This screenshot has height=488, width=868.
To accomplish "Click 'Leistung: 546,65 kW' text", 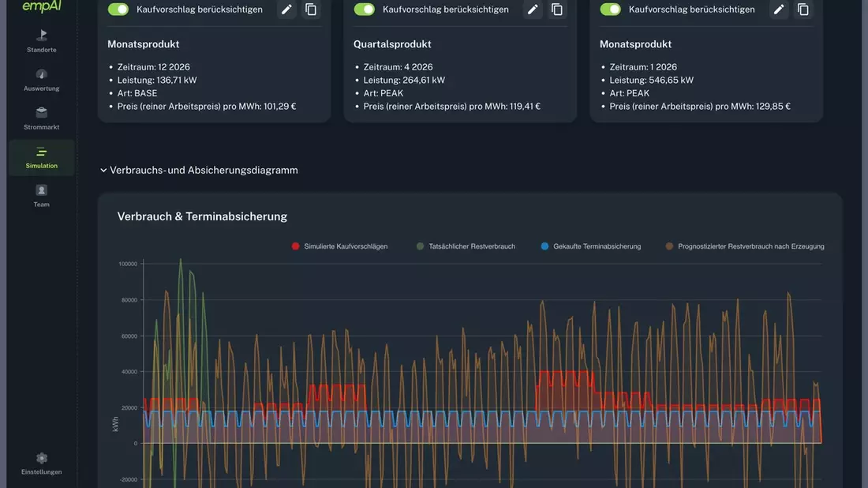I will (652, 80).
